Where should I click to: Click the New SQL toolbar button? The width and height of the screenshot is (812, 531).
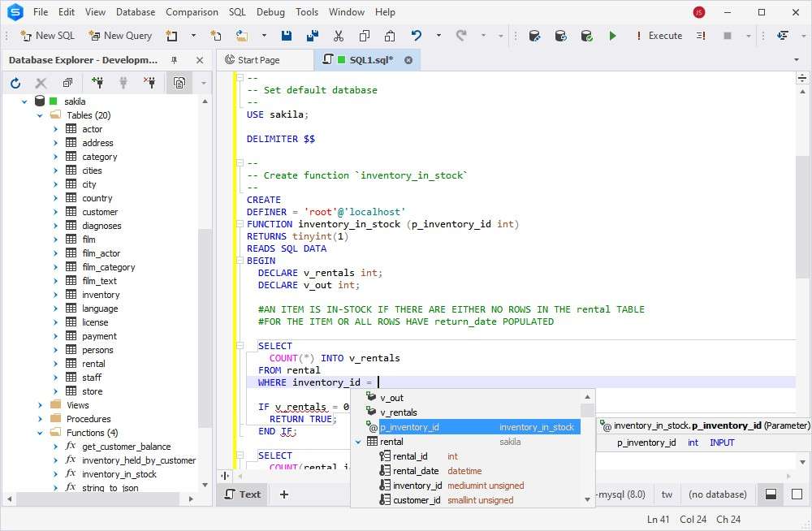pyautogui.click(x=47, y=36)
